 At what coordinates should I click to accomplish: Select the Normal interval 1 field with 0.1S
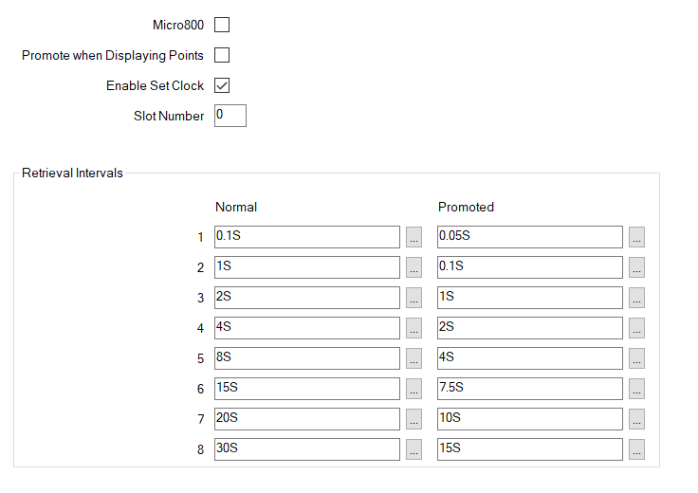[307, 237]
